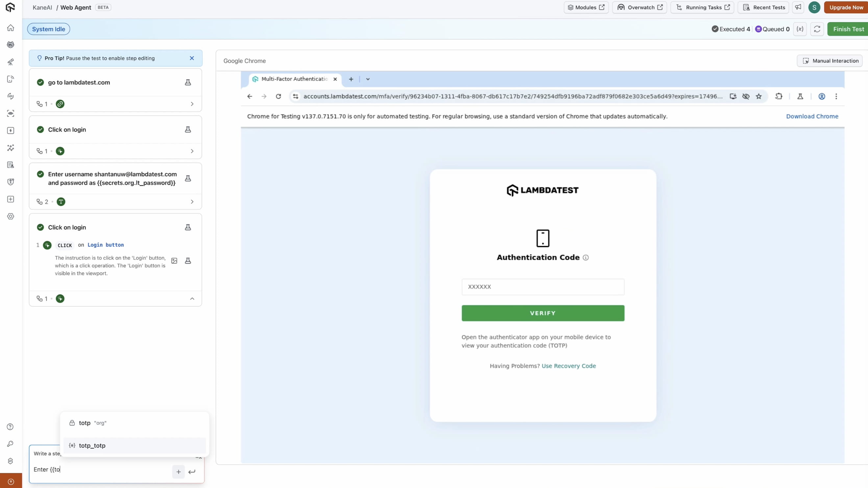This screenshot has width=868, height=488.
Task: Open the lightning bolt sidebar icon
Action: coord(11,131)
